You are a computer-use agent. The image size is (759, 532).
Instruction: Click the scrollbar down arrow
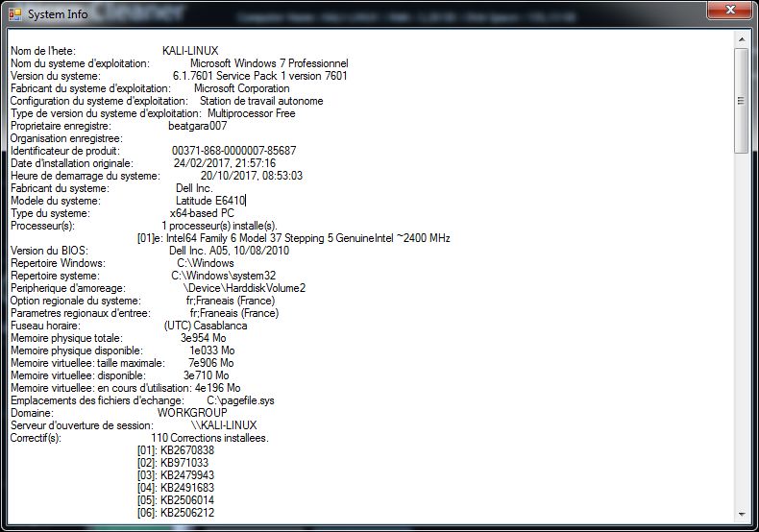click(741, 515)
